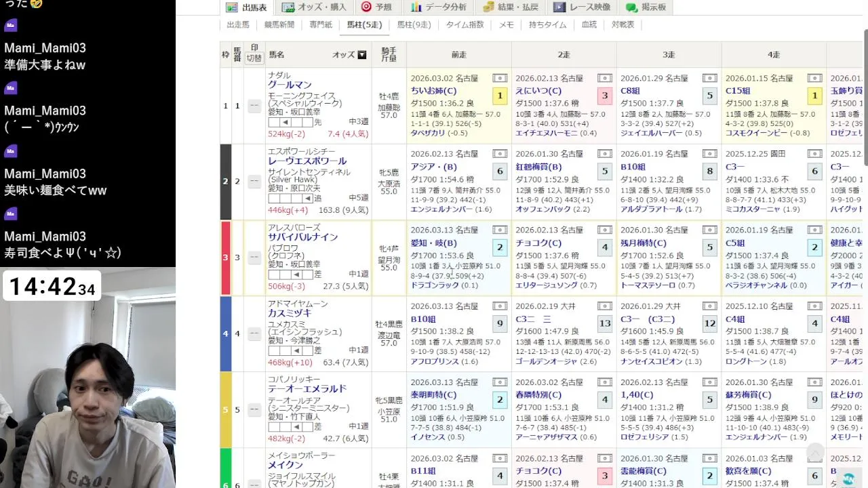Viewport: 868px width, 488px height.
Task: Open レース映像 tab
Action: coord(582,7)
